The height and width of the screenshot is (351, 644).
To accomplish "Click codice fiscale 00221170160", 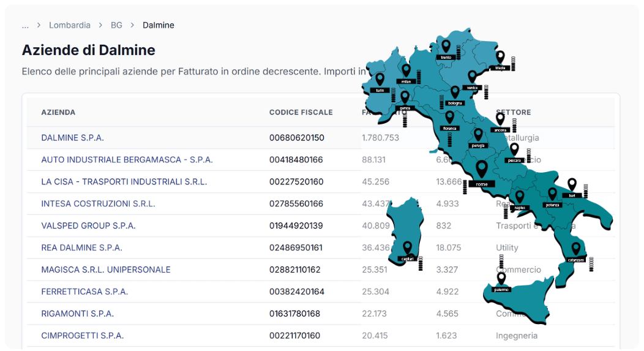I will point(294,336).
